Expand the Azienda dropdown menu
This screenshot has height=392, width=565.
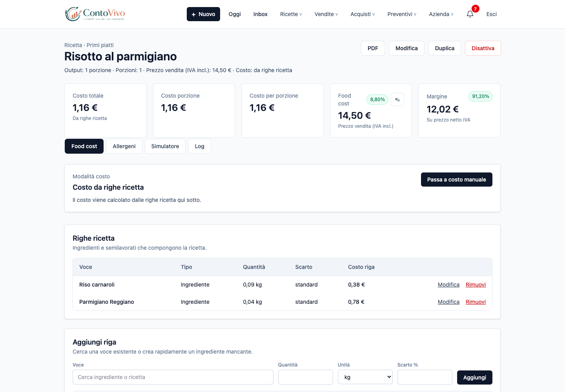tap(441, 14)
